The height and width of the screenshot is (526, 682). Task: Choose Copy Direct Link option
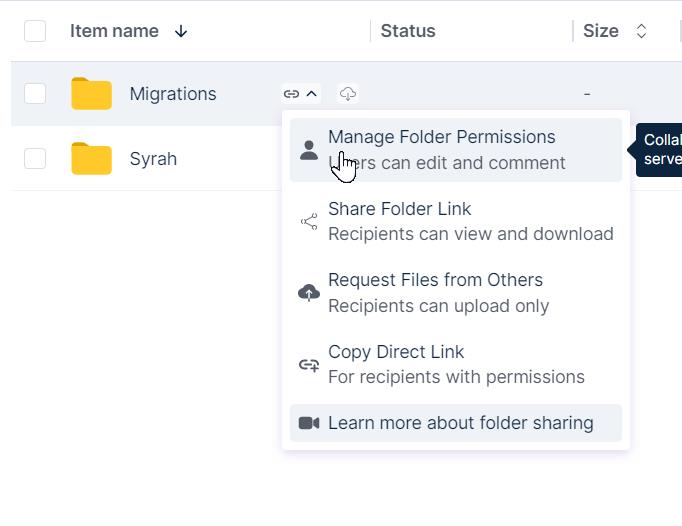tap(456, 364)
